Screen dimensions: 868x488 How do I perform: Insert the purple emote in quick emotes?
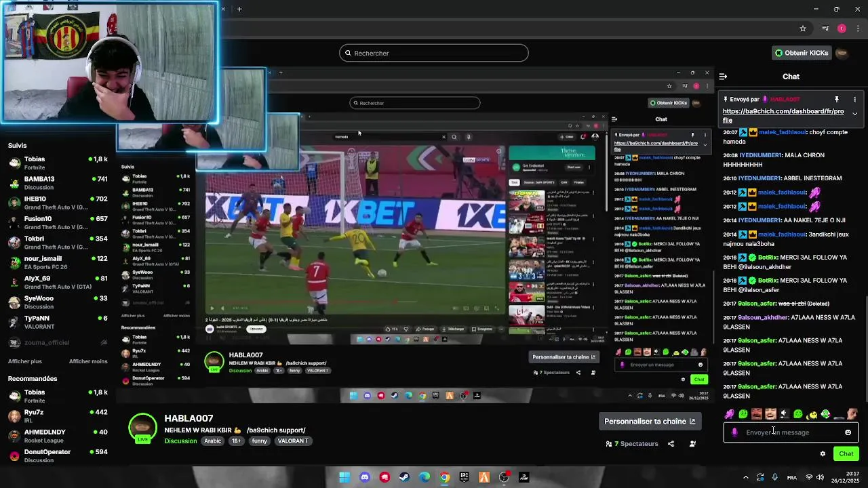coord(730,414)
